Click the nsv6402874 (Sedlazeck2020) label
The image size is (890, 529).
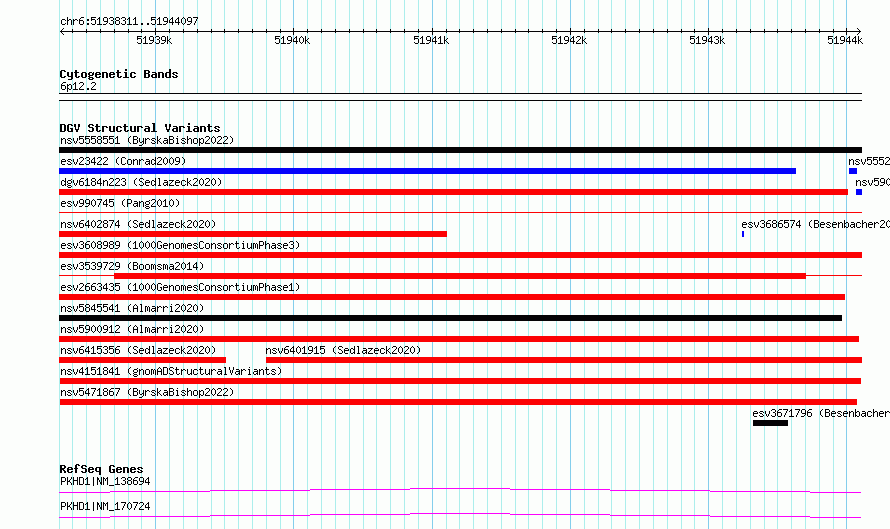(138, 224)
